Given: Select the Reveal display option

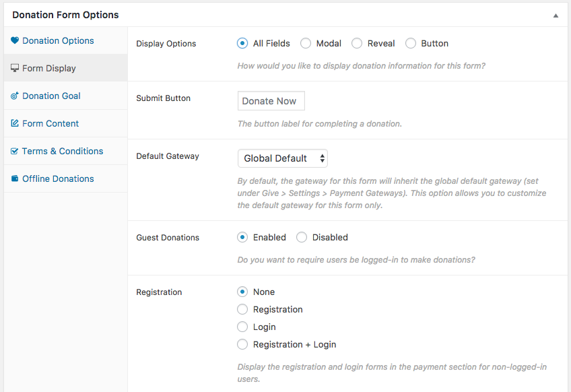Looking at the screenshot, I should (357, 43).
